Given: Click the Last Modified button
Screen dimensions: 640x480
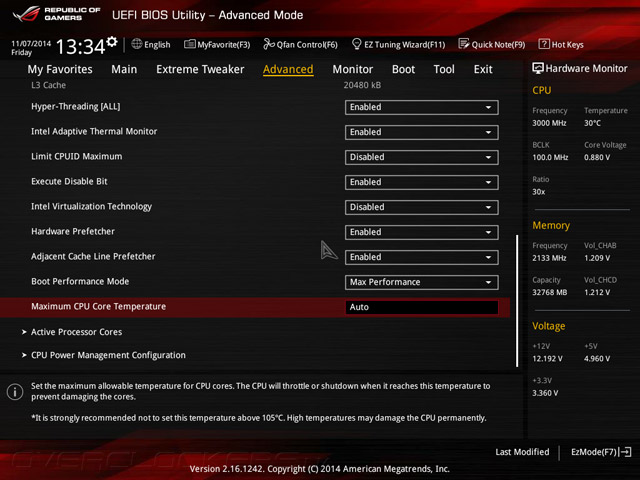Looking at the screenshot, I should point(522,452).
